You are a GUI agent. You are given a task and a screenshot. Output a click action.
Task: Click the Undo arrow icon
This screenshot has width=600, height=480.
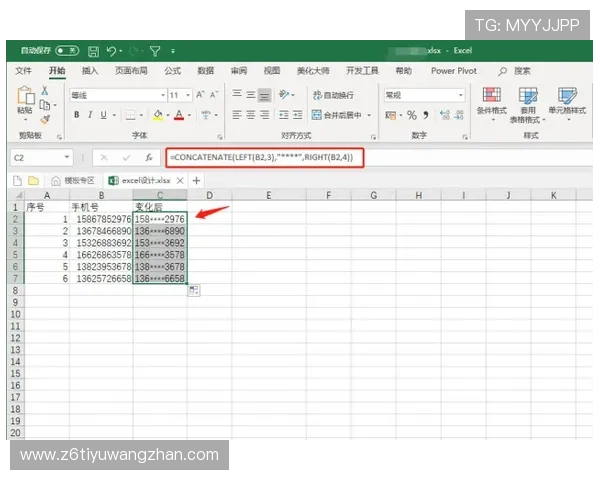point(111,51)
